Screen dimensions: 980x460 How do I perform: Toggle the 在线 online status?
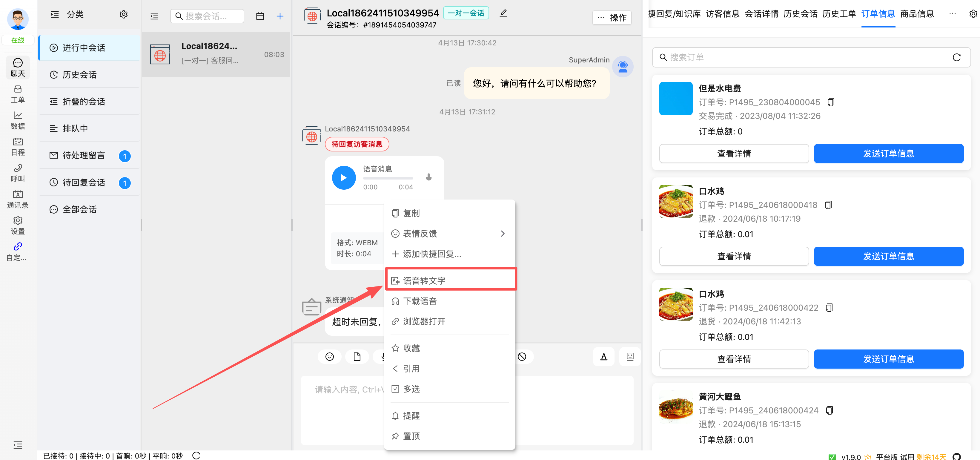18,40
